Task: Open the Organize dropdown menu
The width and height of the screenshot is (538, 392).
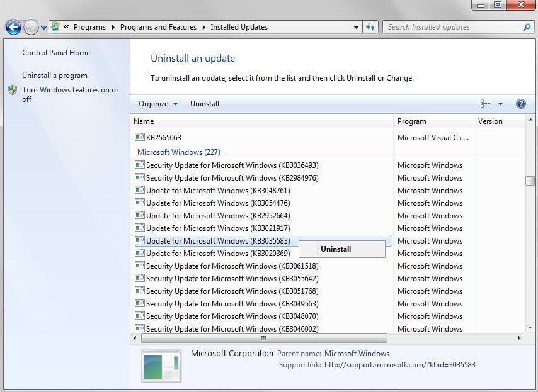Action: (x=158, y=104)
